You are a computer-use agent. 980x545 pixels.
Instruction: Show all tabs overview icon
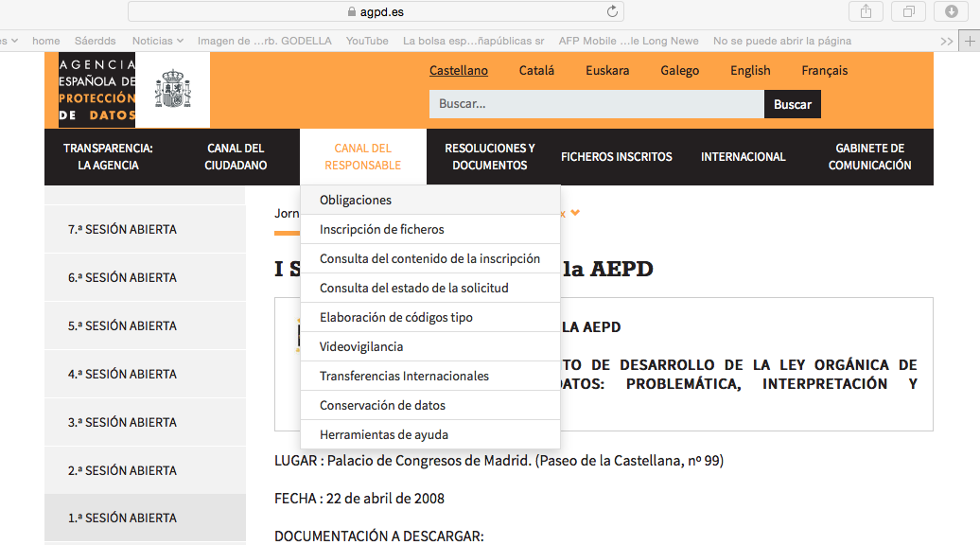[909, 11]
